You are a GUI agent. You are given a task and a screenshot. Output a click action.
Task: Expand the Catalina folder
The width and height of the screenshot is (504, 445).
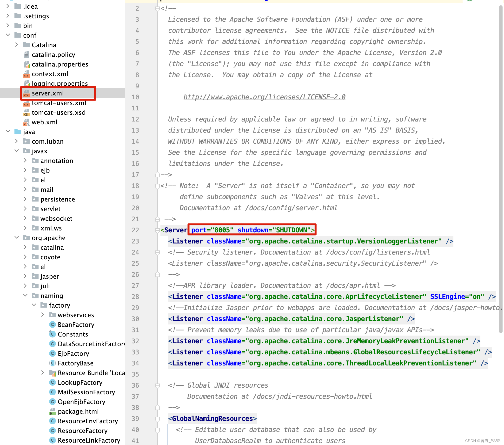(x=17, y=45)
